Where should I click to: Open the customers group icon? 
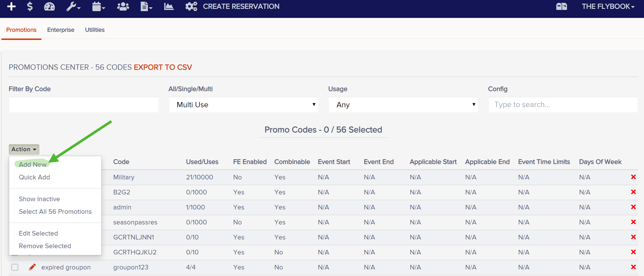click(123, 7)
